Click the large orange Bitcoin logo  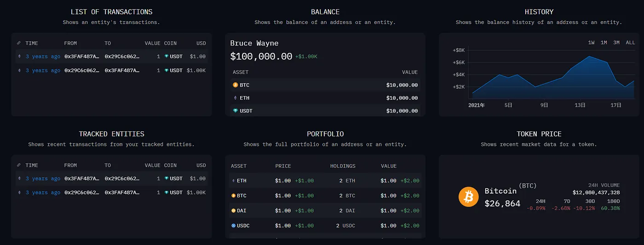(x=469, y=197)
